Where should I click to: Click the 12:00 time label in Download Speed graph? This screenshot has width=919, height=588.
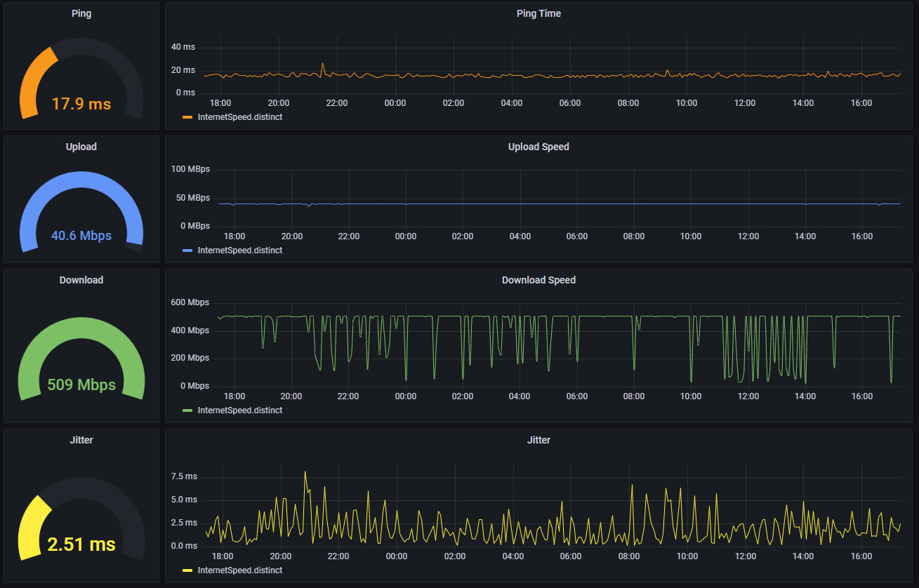click(x=748, y=396)
